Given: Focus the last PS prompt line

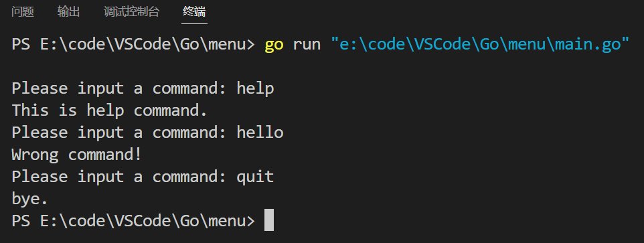Looking at the screenshot, I should click(x=133, y=221).
